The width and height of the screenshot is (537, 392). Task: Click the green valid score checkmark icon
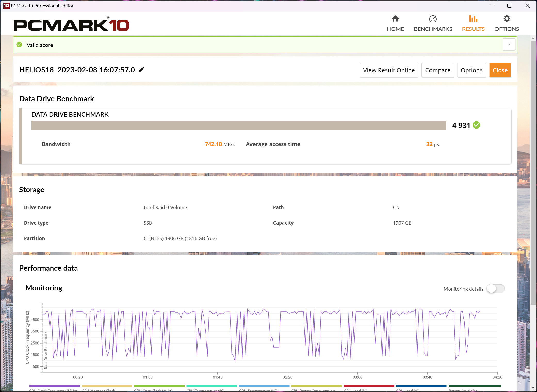19,45
